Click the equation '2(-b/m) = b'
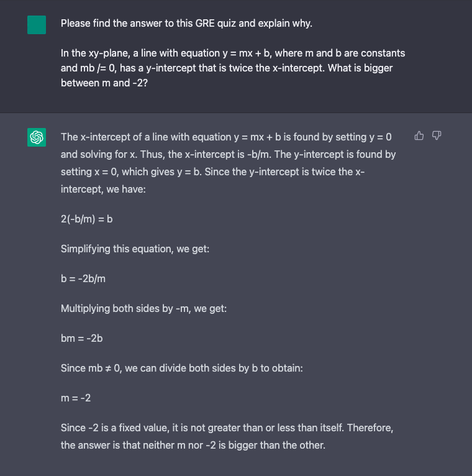This screenshot has height=476, width=472. click(86, 219)
